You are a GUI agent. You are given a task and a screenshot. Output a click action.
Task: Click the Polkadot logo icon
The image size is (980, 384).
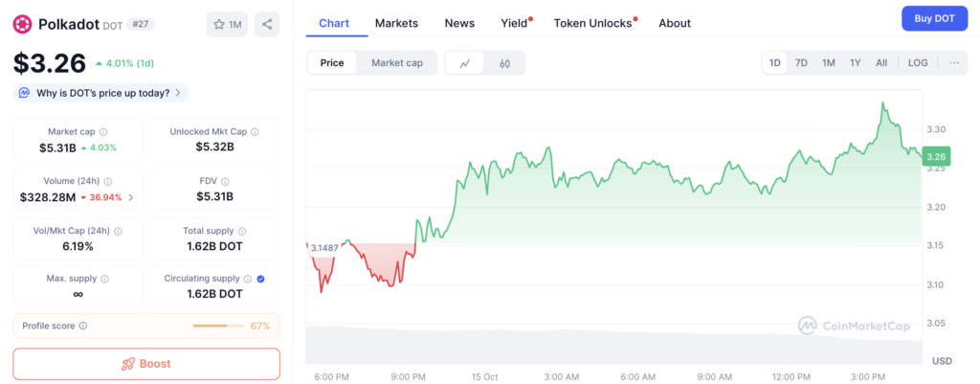click(x=23, y=24)
